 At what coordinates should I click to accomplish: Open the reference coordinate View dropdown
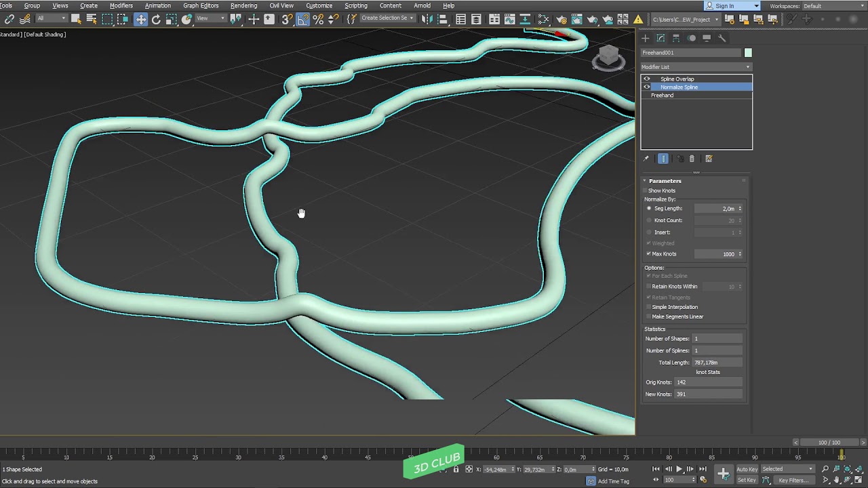pos(211,18)
